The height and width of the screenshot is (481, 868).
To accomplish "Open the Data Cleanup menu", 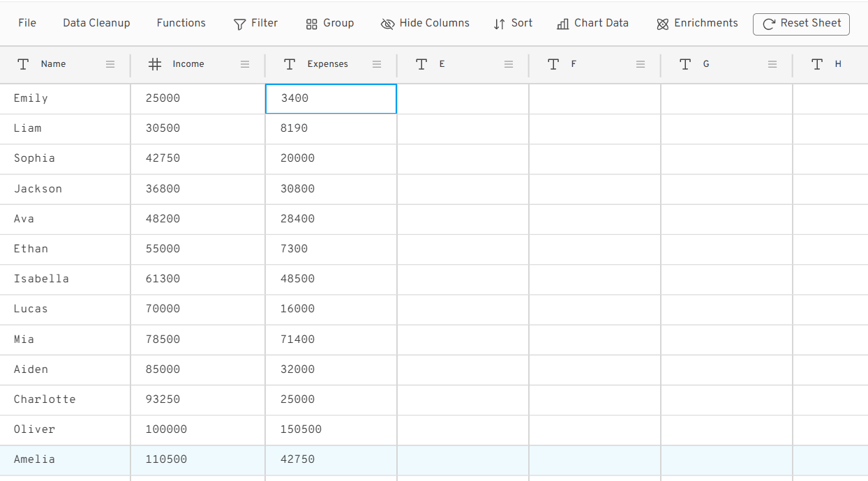I will [96, 22].
